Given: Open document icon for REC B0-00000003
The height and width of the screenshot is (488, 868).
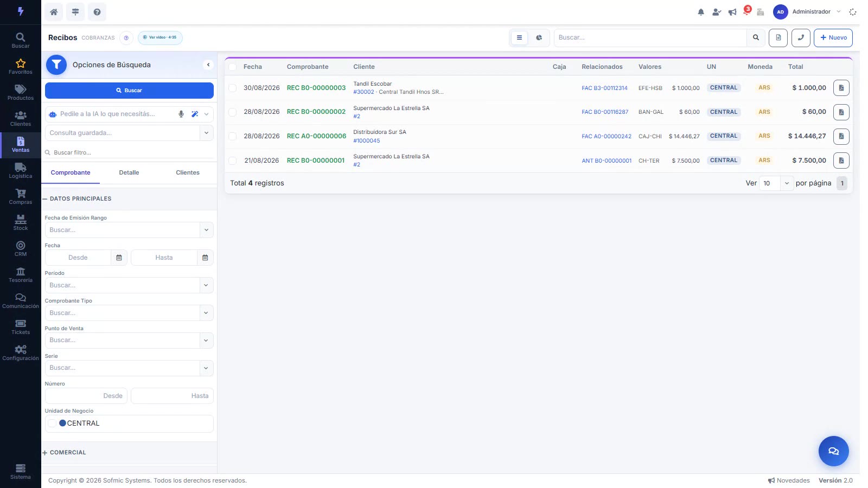Looking at the screenshot, I should 841,88.
